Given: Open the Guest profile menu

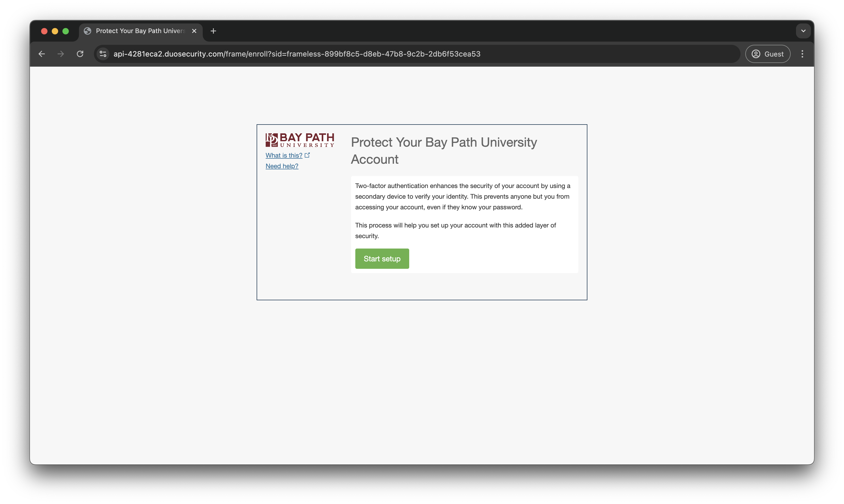Looking at the screenshot, I should [768, 54].
